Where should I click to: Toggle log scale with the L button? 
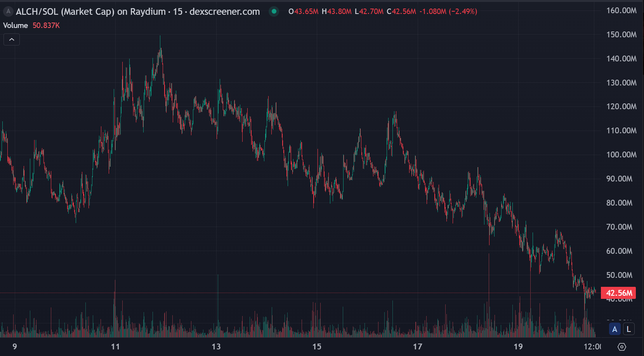628,329
